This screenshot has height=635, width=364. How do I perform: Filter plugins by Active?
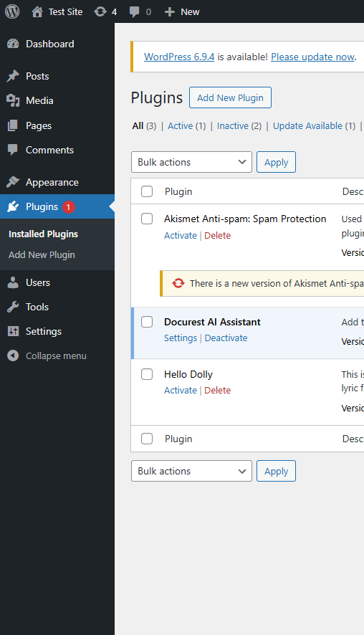coord(180,126)
